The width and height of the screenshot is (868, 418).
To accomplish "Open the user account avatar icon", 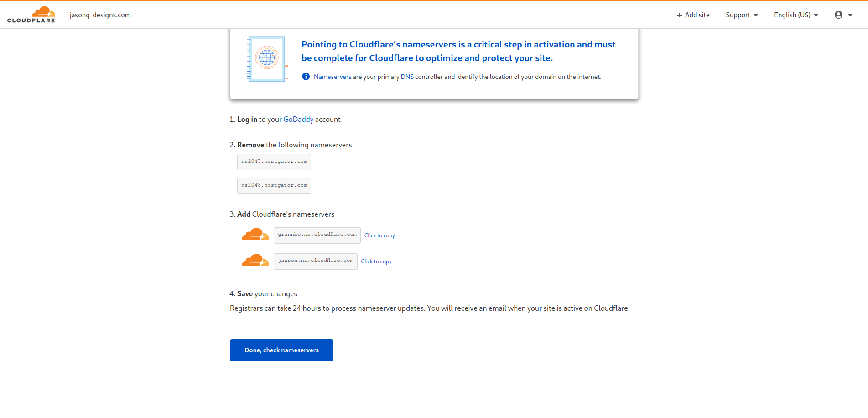I will [x=838, y=15].
